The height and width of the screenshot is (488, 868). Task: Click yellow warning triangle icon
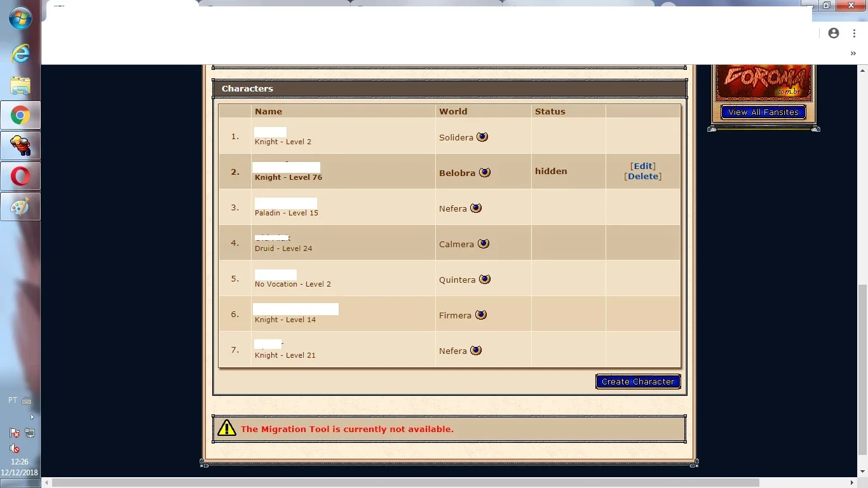click(226, 428)
